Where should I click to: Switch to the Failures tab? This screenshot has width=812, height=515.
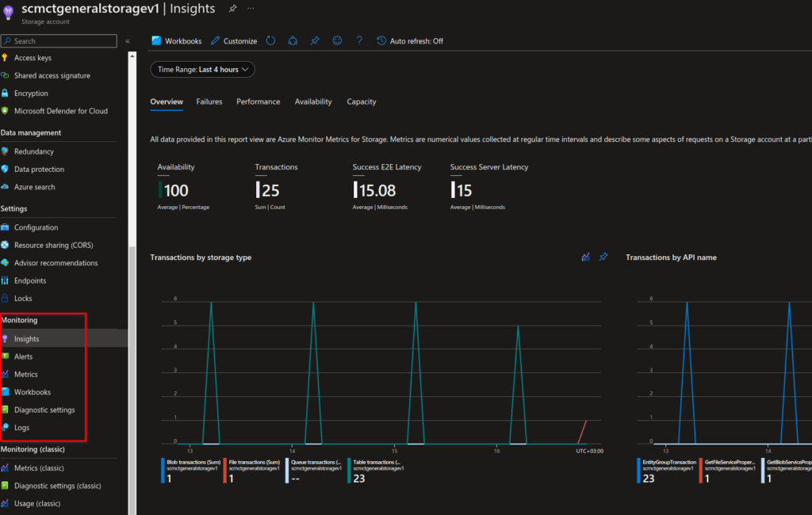coord(209,101)
